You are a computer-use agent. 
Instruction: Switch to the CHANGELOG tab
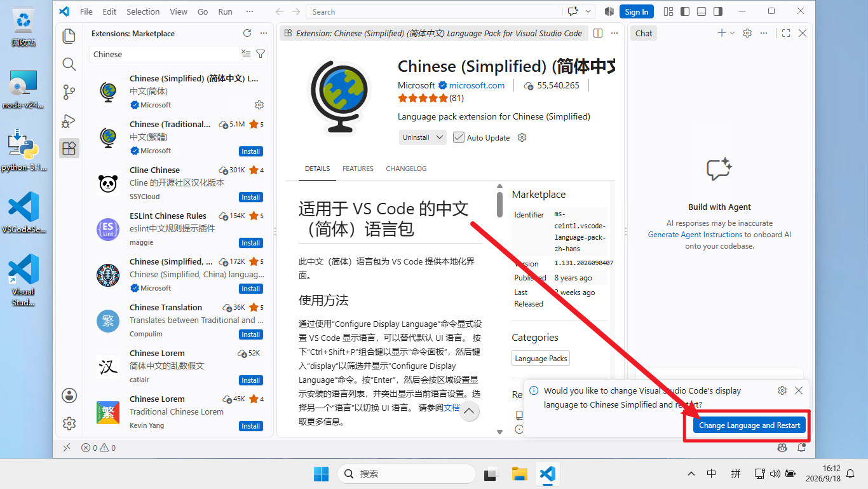[x=406, y=169]
